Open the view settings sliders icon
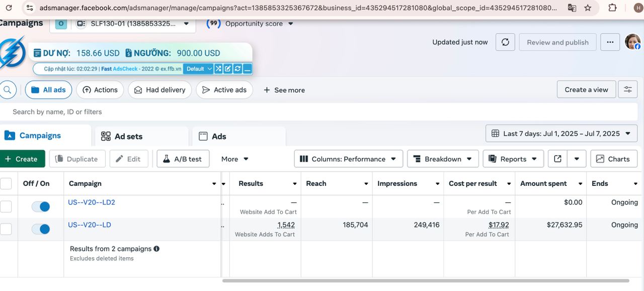The image size is (644, 291). click(628, 90)
